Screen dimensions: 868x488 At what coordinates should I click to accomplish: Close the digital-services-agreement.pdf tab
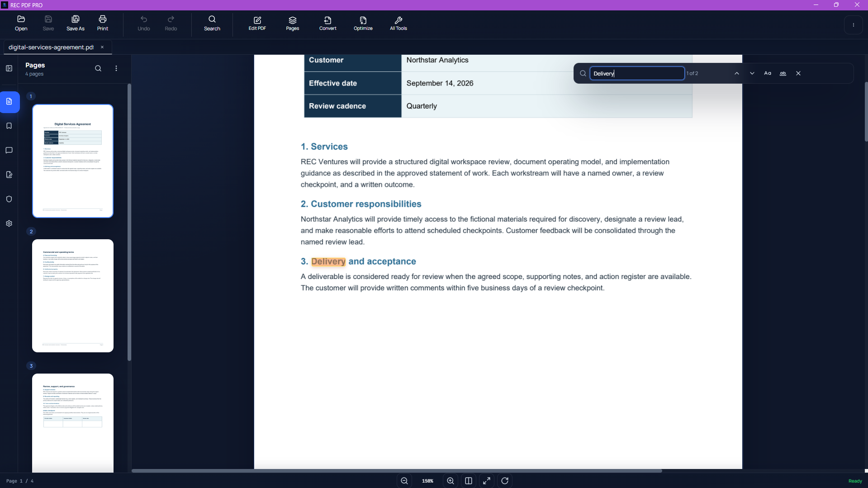click(x=102, y=47)
